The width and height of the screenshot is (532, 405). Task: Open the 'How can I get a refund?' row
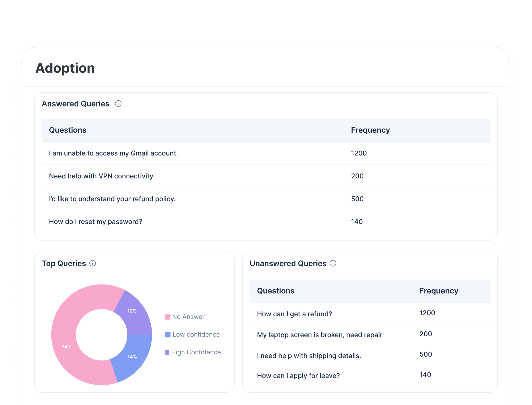(x=294, y=314)
